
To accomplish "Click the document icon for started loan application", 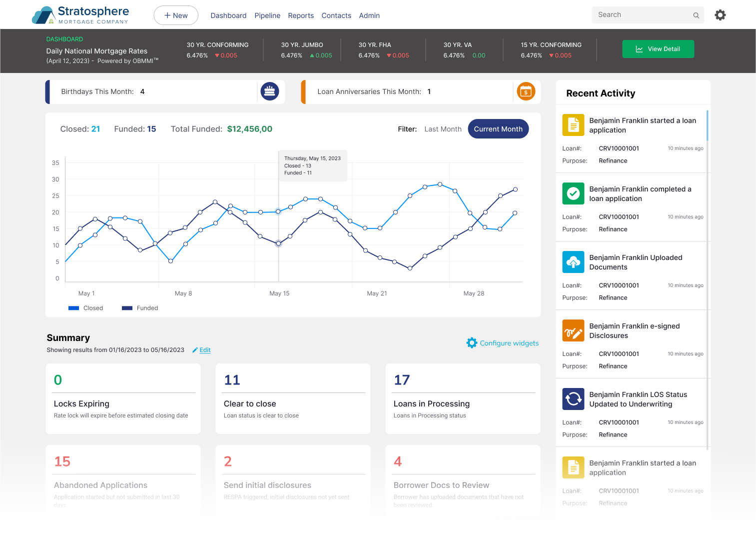I will pos(573,125).
